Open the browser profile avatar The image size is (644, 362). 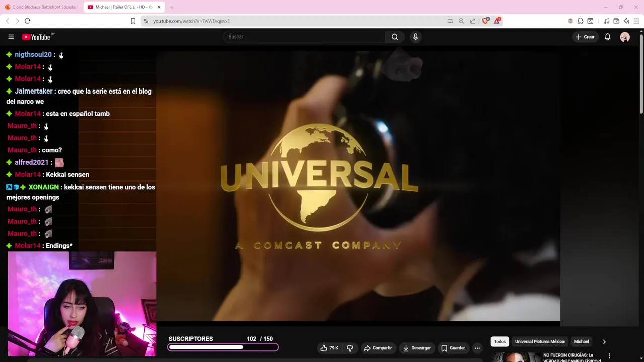[570, 21]
